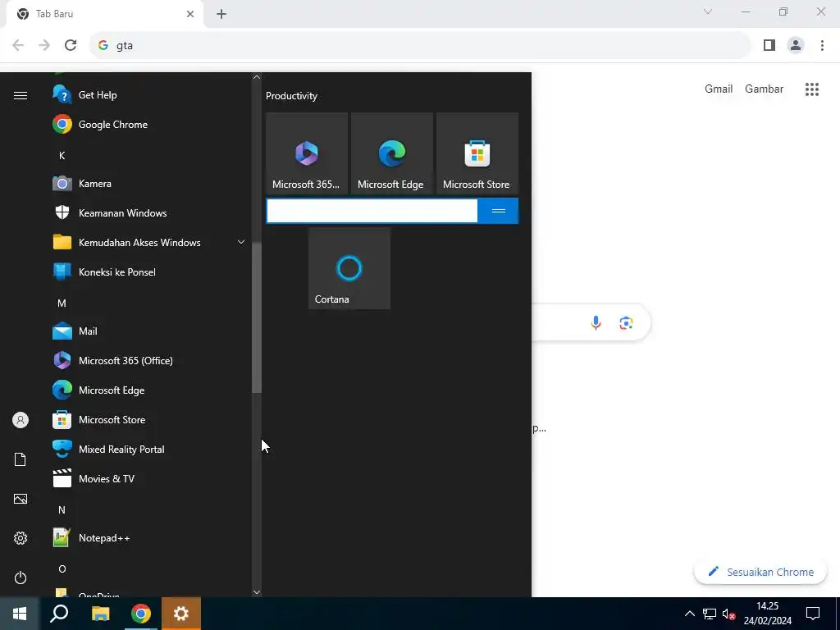This screenshot has height=630, width=840.
Task: Open the user account icon in Start sidebar
Action: (x=21, y=420)
